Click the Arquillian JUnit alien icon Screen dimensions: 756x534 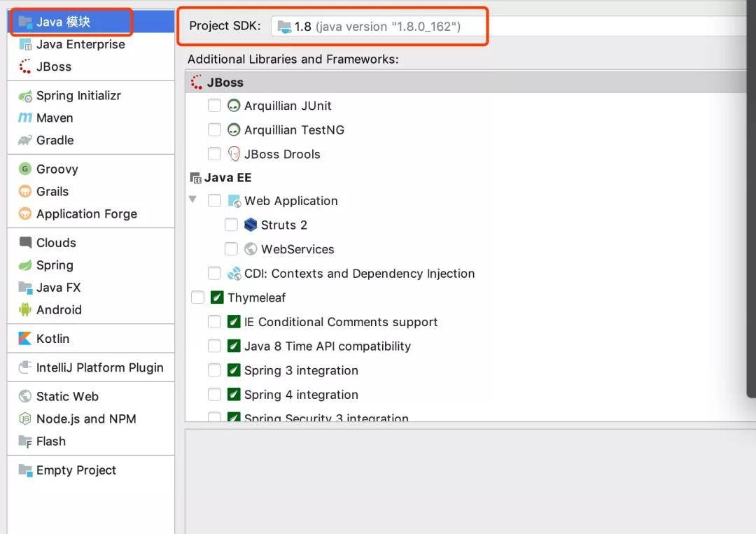click(x=234, y=106)
